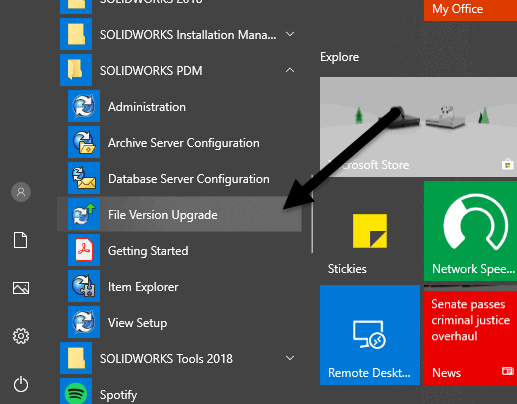The image size is (517, 404).
Task: Open the Administration app icon
Action: point(84,106)
